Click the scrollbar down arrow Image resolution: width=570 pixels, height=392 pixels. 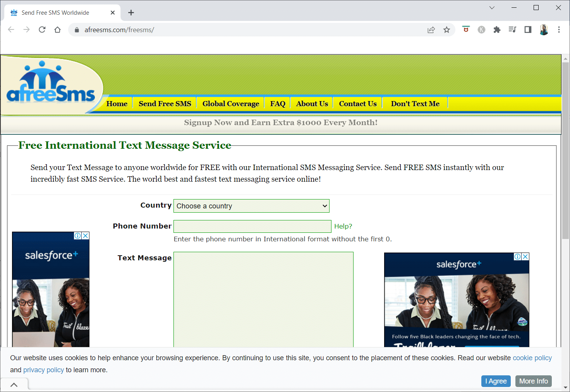[x=566, y=387]
